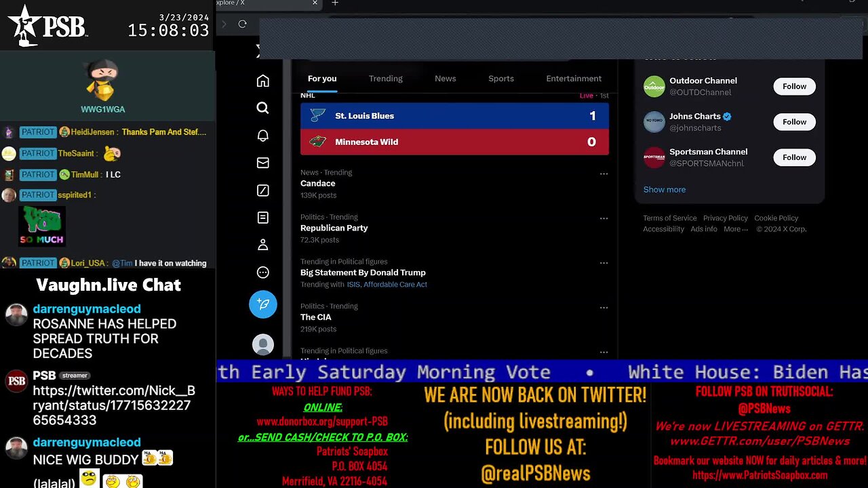Open more options for Republican Party trend

point(604,218)
